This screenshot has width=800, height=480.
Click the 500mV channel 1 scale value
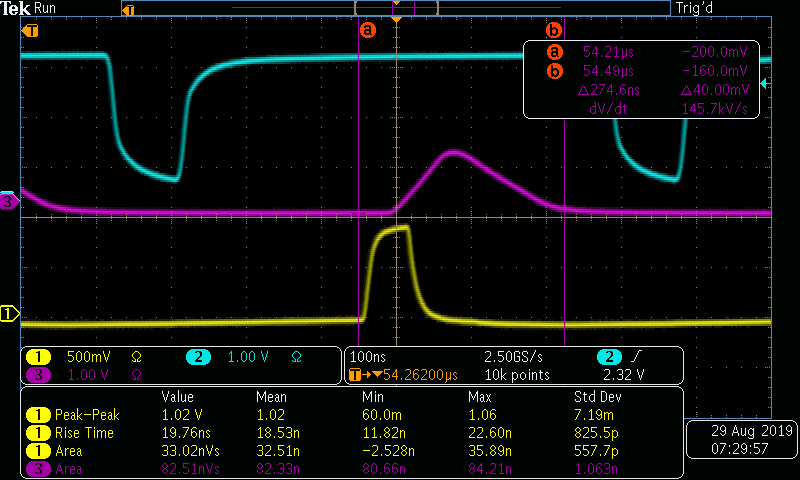[x=89, y=357]
